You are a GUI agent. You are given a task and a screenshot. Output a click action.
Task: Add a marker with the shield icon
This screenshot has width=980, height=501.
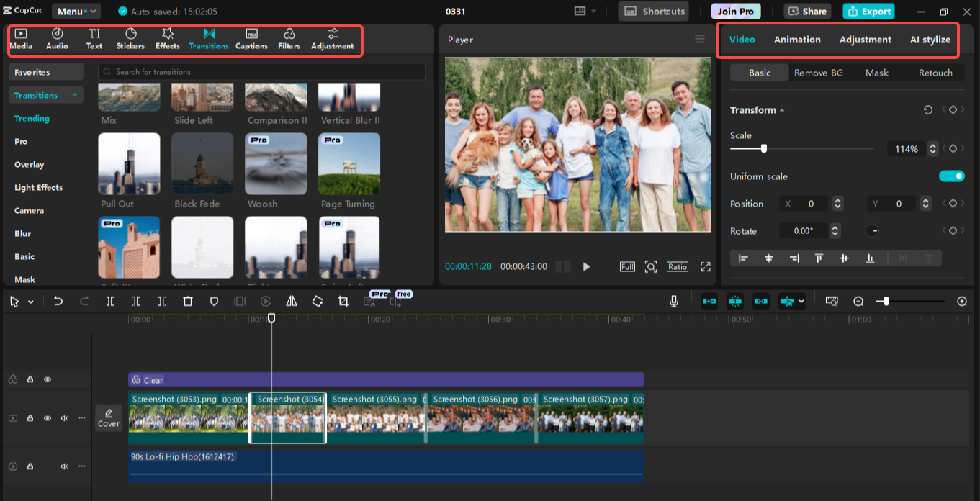[x=214, y=302]
